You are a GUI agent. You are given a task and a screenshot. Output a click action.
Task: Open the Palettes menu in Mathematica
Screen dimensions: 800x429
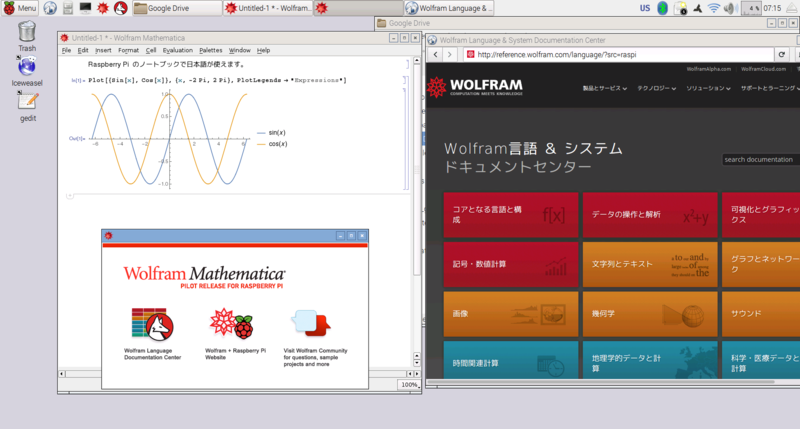[210, 50]
